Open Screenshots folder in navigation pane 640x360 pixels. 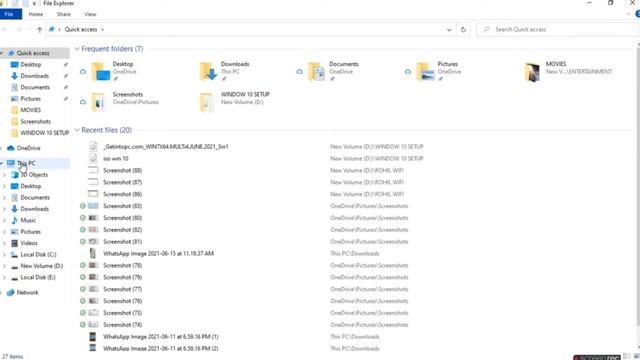pos(35,122)
